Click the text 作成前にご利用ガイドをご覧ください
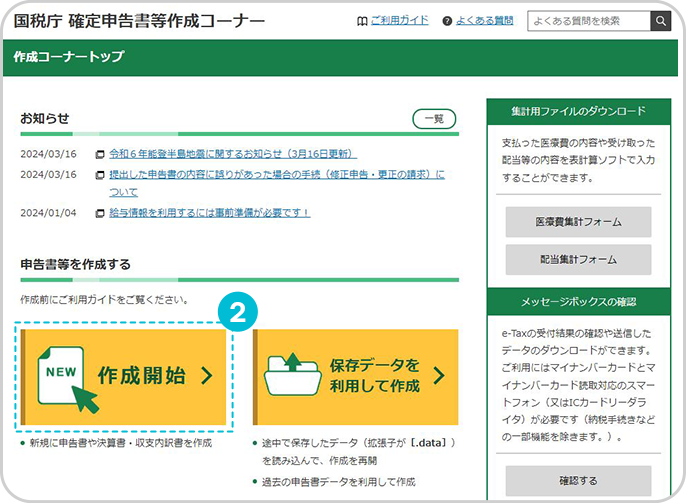This screenshot has height=503, width=686. coord(105,300)
